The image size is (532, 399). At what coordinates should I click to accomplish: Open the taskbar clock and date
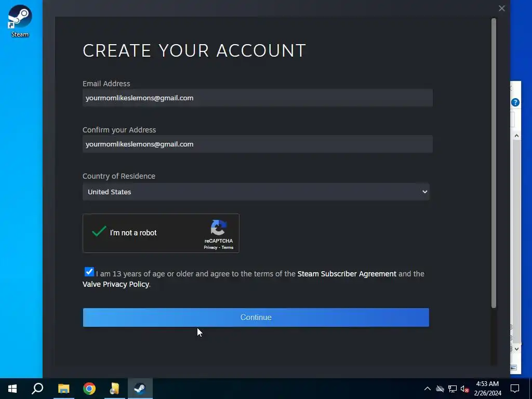(487, 389)
